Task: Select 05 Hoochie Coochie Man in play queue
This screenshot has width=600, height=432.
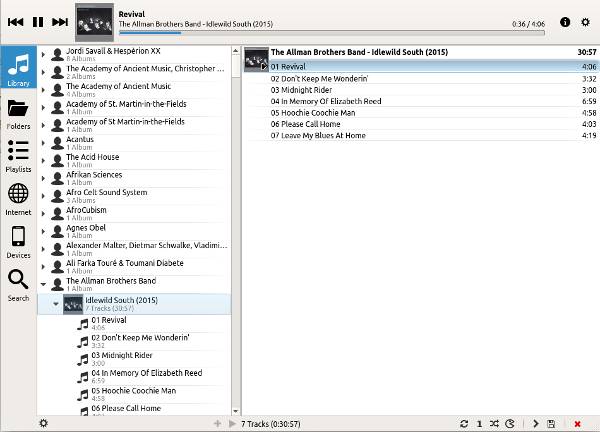Action: point(421,113)
